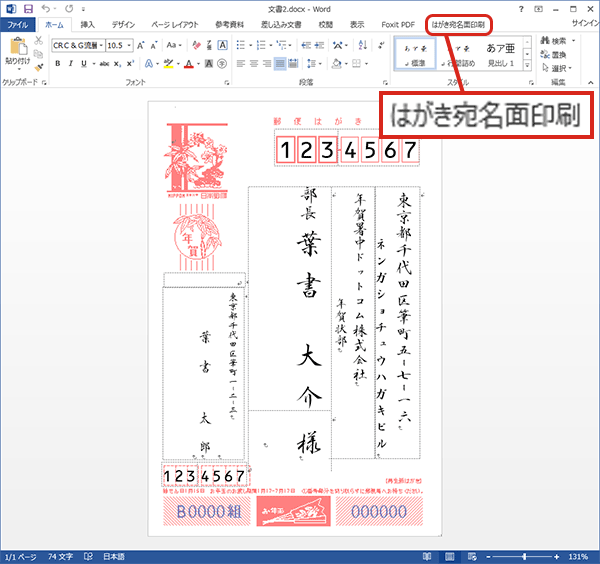Toggle Italic formatting

(70, 64)
